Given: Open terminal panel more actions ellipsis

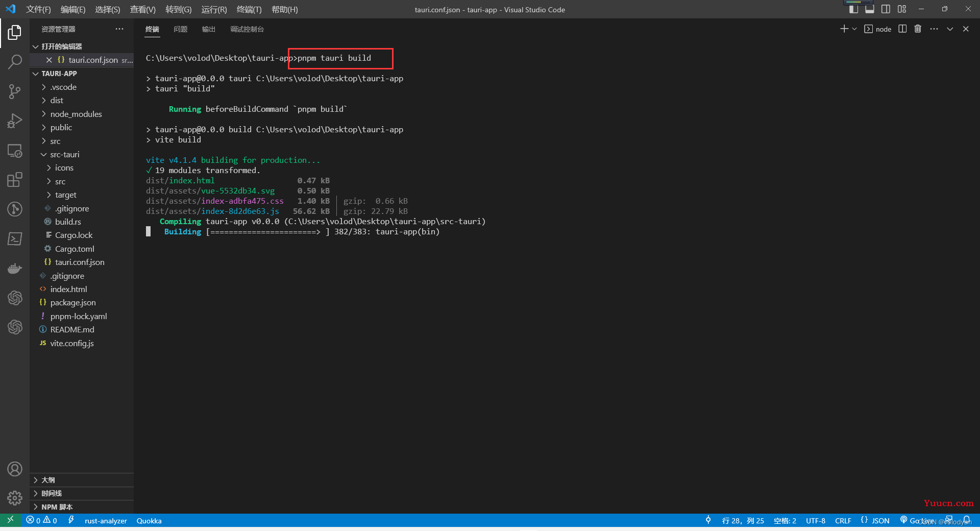Looking at the screenshot, I should [x=934, y=29].
